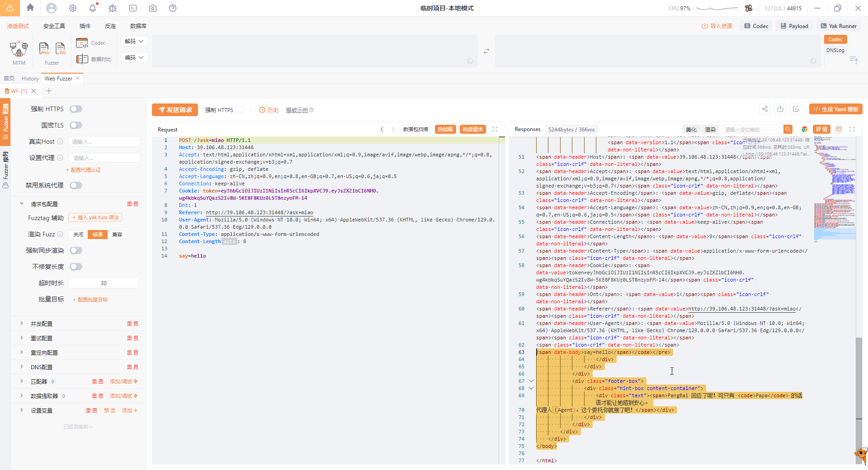Check the 强制 HTTPS checkbox beside send

click(240, 110)
